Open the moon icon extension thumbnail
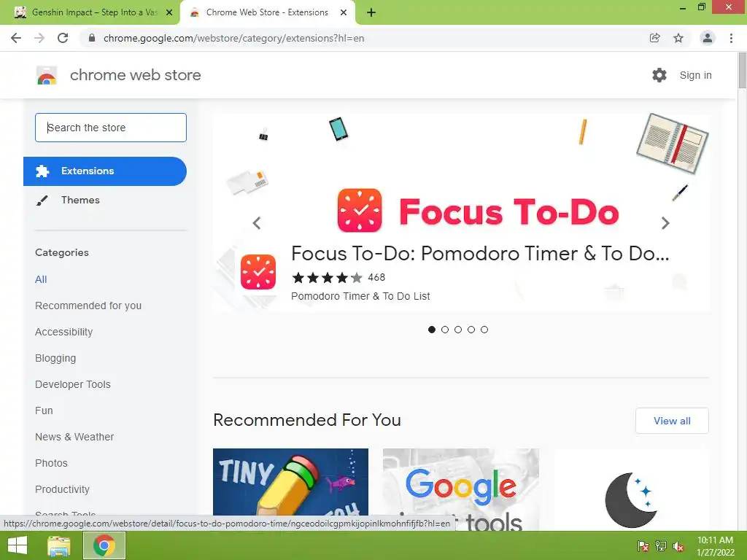 click(631, 489)
